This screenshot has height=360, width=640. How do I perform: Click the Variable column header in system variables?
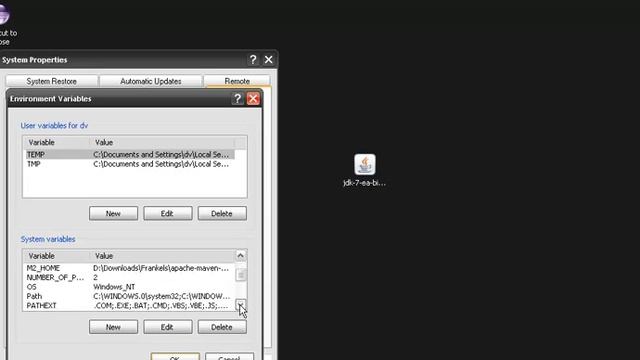57,256
